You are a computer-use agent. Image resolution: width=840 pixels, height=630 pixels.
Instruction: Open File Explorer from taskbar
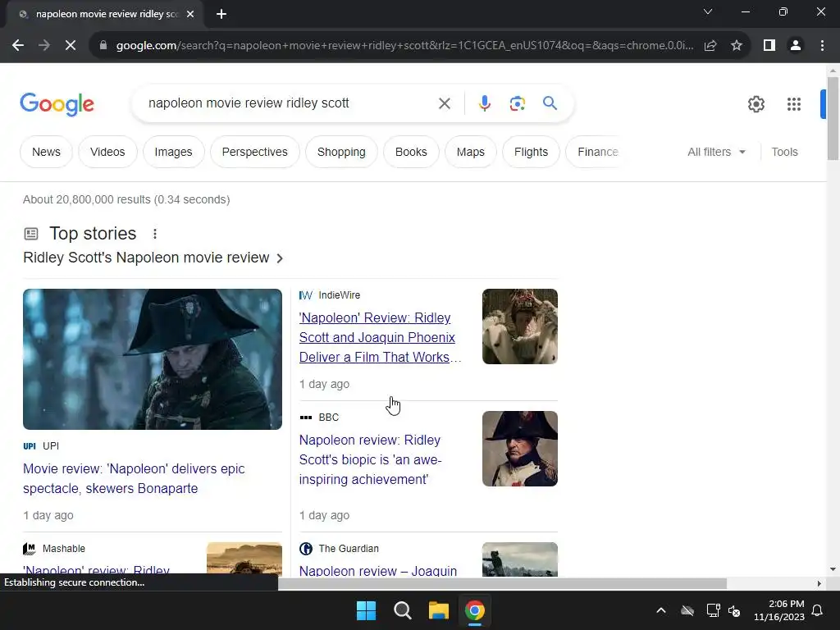[438, 610]
